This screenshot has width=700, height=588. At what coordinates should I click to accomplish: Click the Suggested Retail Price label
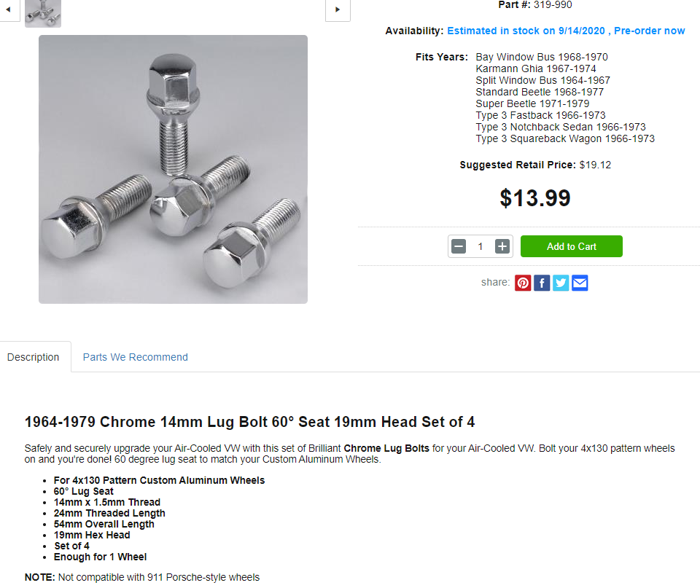tap(518, 165)
